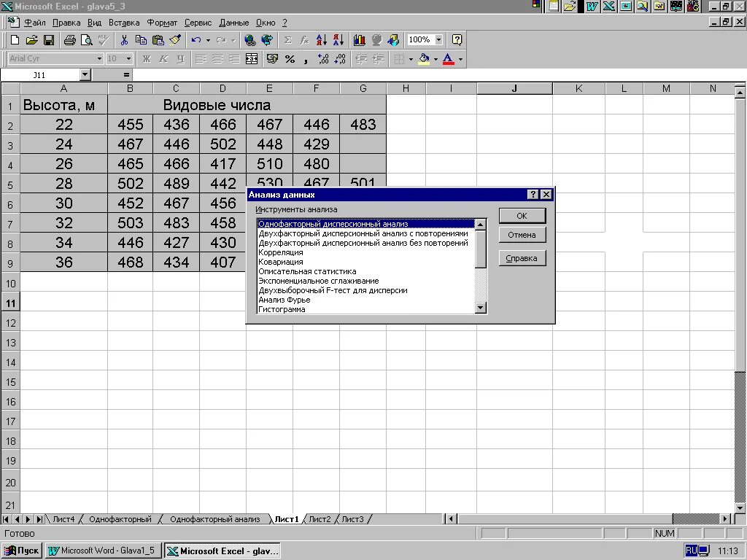The width and height of the screenshot is (747, 560).
Task: Open undo history dropdown arrow
Action: point(208,40)
